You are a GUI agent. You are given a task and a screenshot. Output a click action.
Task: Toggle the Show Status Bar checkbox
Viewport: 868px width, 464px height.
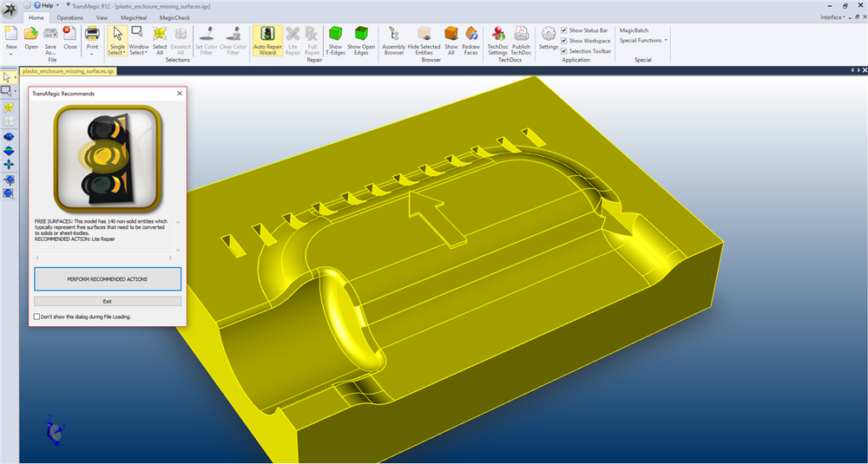pyautogui.click(x=565, y=30)
